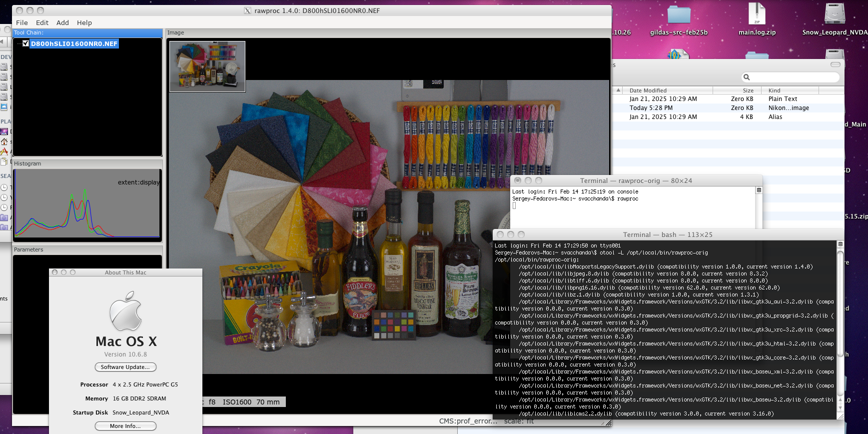
Task: Click the Software Update... button
Action: click(x=125, y=367)
